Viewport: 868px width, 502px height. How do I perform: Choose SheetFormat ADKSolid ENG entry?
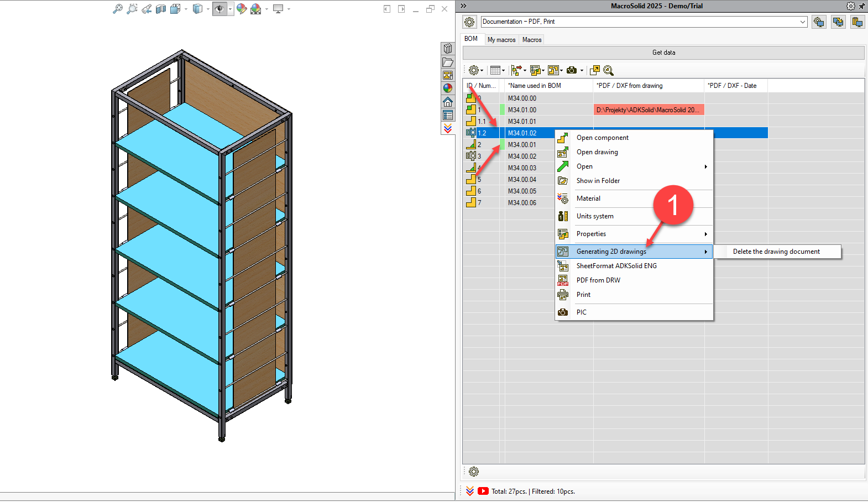coord(634,266)
